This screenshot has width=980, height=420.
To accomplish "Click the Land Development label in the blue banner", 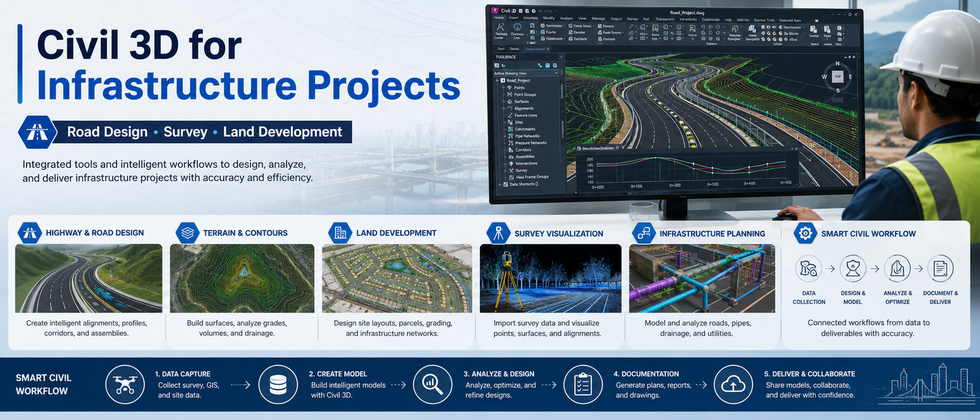I will point(282,132).
